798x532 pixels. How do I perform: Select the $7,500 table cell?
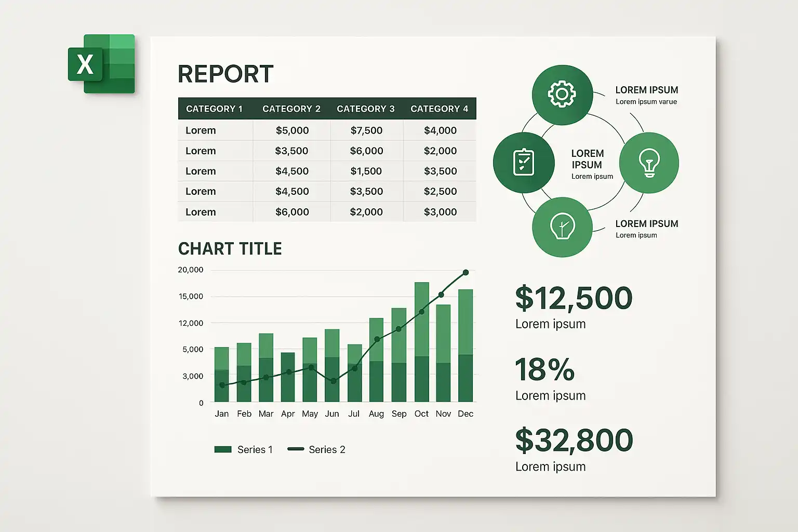366,130
